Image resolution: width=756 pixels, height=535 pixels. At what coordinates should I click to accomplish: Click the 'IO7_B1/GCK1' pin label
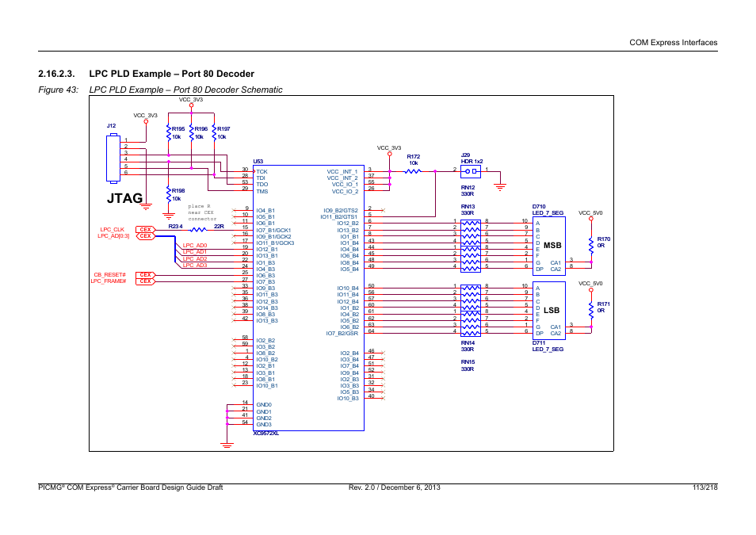point(273,230)
